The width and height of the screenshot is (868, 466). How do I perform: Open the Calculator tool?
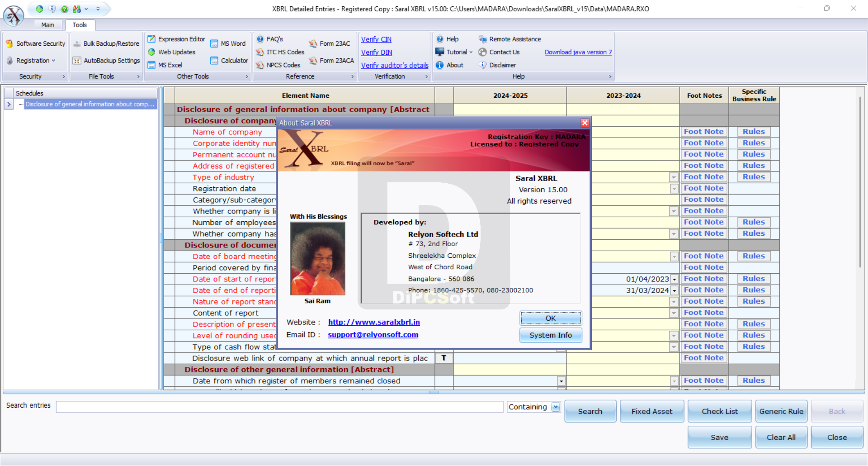coord(229,61)
